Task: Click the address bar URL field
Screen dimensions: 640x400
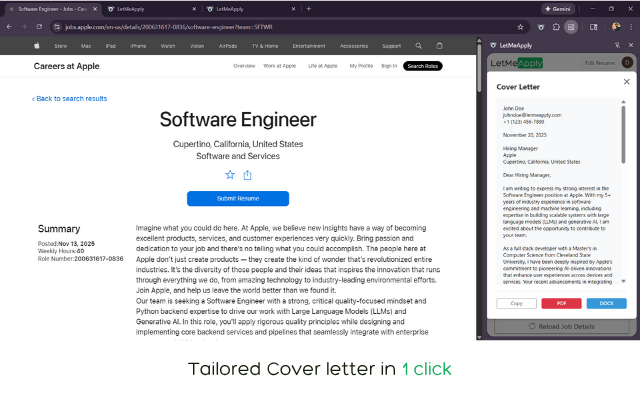Action: click(x=286, y=27)
